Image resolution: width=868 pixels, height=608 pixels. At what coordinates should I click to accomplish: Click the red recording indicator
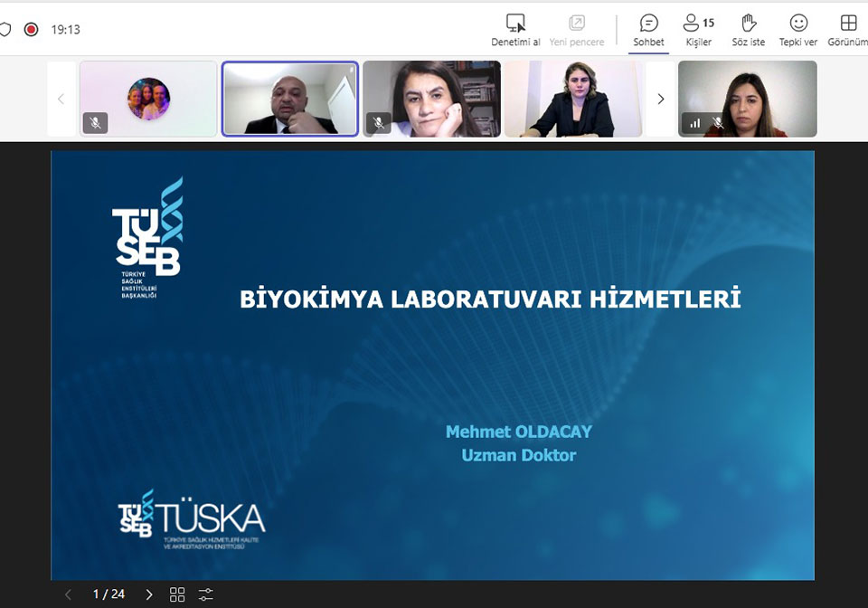[x=31, y=29]
